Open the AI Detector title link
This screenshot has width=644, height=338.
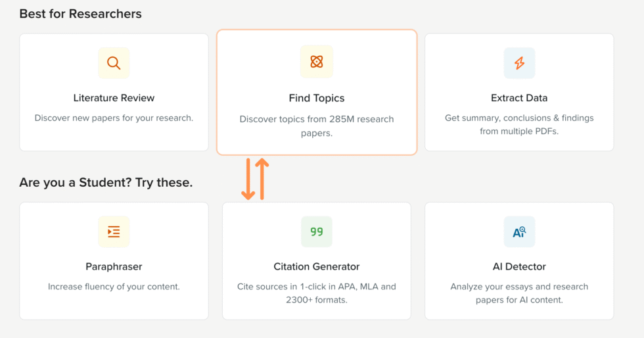[519, 266]
